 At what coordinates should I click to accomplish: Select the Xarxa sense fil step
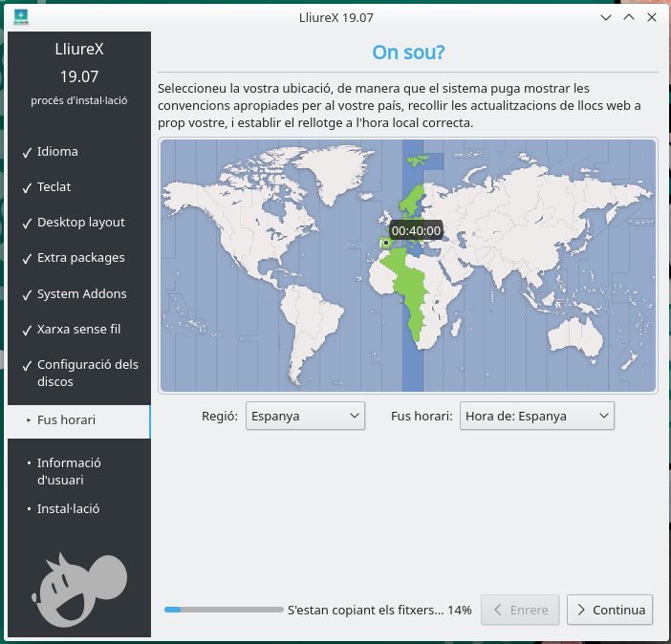pyautogui.click(x=78, y=329)
